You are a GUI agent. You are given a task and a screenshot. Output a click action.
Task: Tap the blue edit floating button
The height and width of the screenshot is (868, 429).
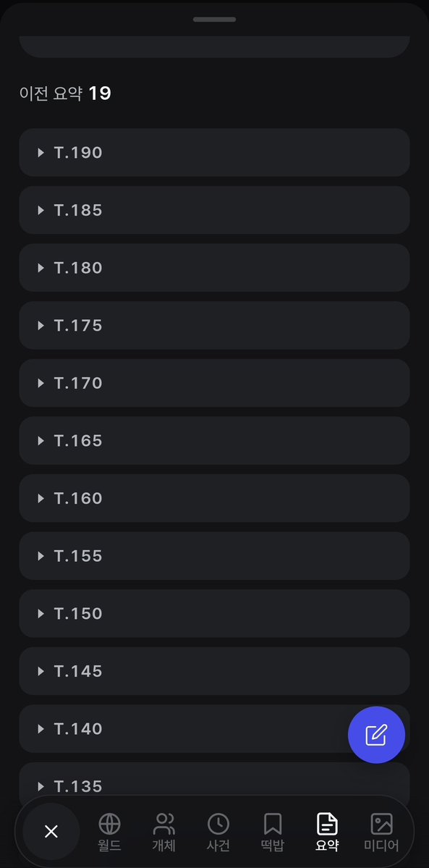(376, 735)
